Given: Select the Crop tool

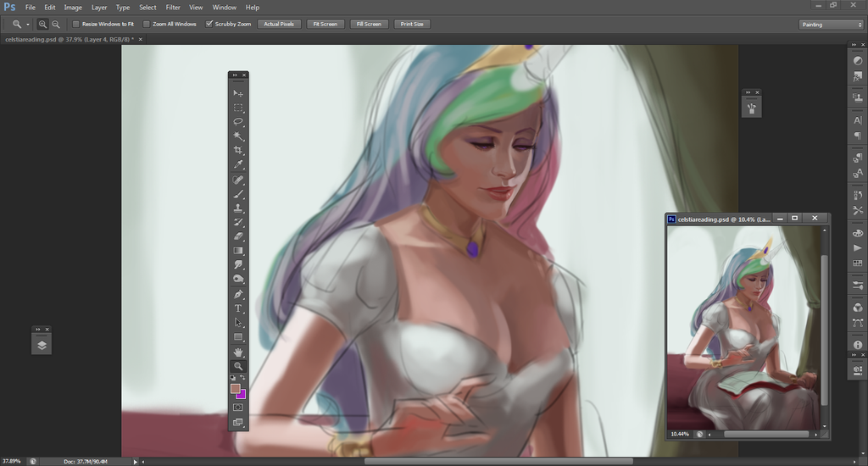Looking at the screenshot, I should click(238, 150).
